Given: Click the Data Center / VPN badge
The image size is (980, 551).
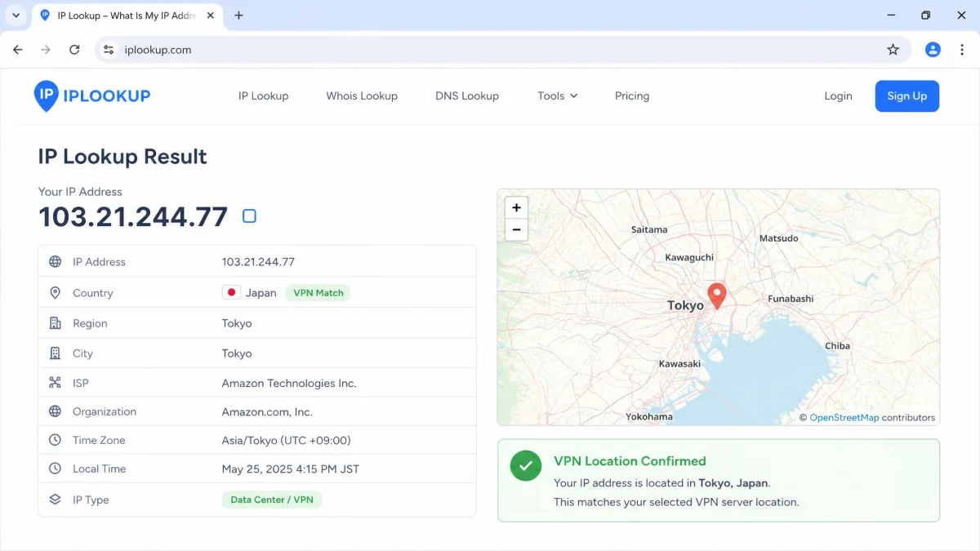Looking at the screenshot, I should (x=272, y=500).
